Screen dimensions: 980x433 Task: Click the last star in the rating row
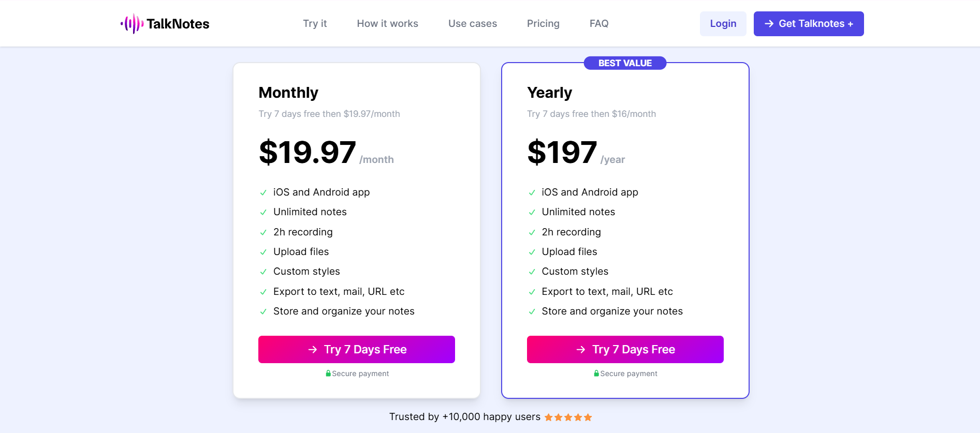(588, 416)
